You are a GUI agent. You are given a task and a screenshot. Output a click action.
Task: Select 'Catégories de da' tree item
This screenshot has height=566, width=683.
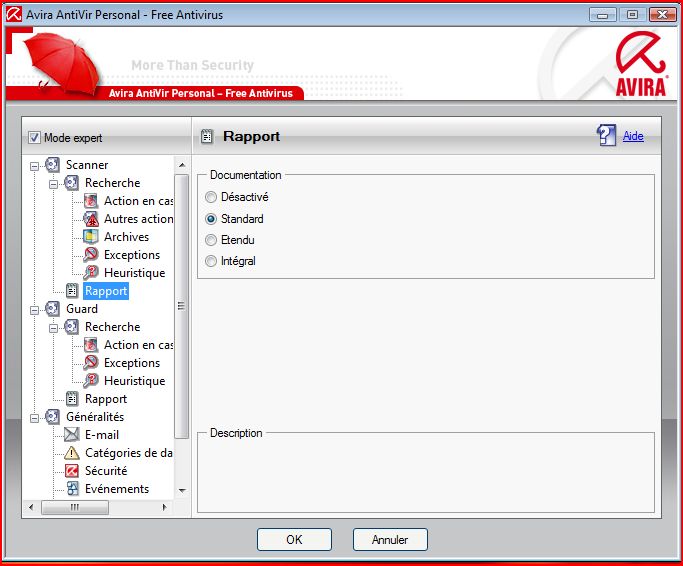(128, 453)
